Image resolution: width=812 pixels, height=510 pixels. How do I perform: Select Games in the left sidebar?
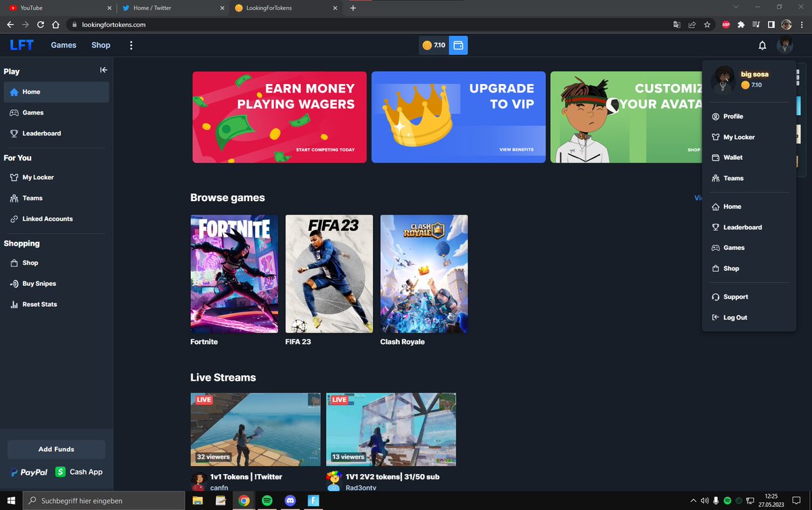pos(56,113)
